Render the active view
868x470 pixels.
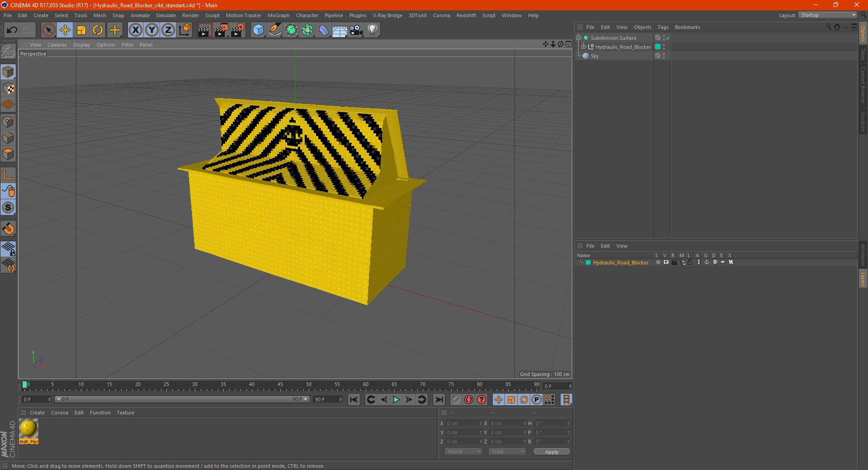(204, 30)
